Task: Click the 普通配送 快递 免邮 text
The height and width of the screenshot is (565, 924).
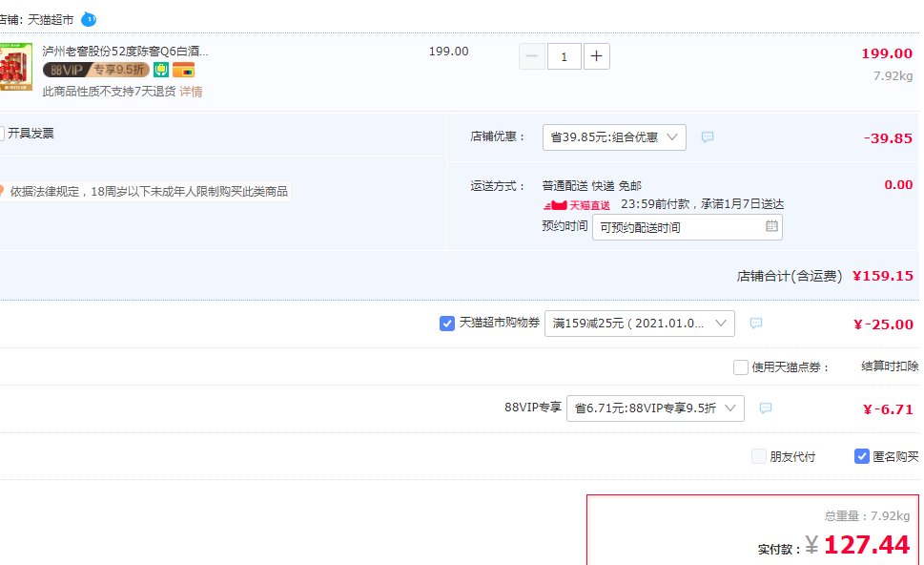Action: pos(591,186)
